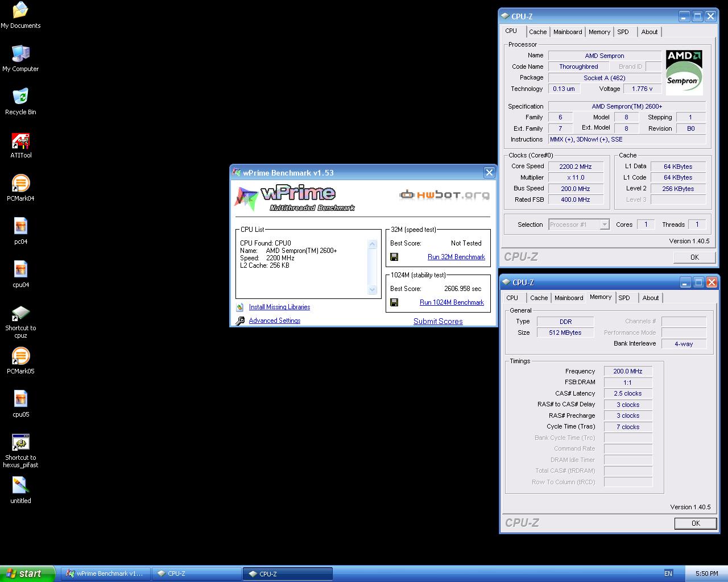Click the hwbot.org logo in wPrime
728x582 pixels.
coord(444,195)
